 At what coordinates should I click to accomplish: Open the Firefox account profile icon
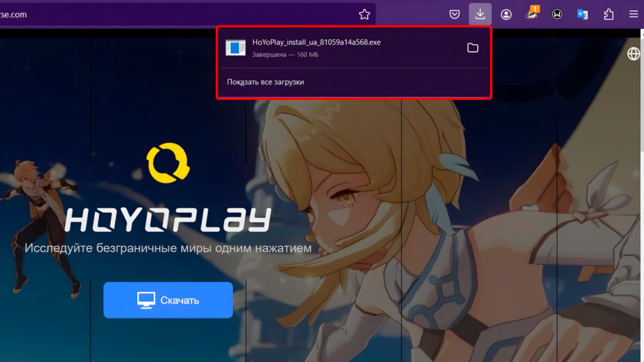coord(506,14)
